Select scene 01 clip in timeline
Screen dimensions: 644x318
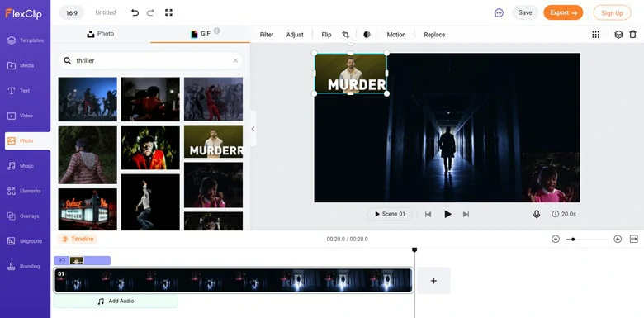pos(234,280)
